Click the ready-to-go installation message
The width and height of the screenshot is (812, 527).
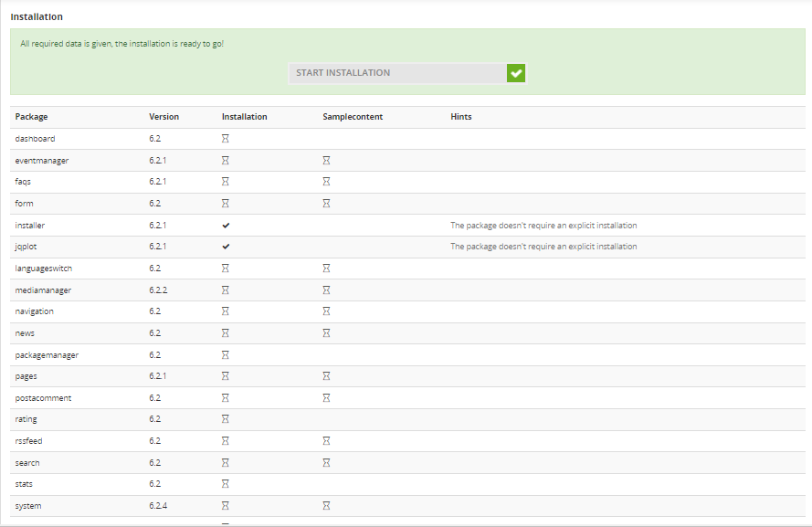point(122,44)
